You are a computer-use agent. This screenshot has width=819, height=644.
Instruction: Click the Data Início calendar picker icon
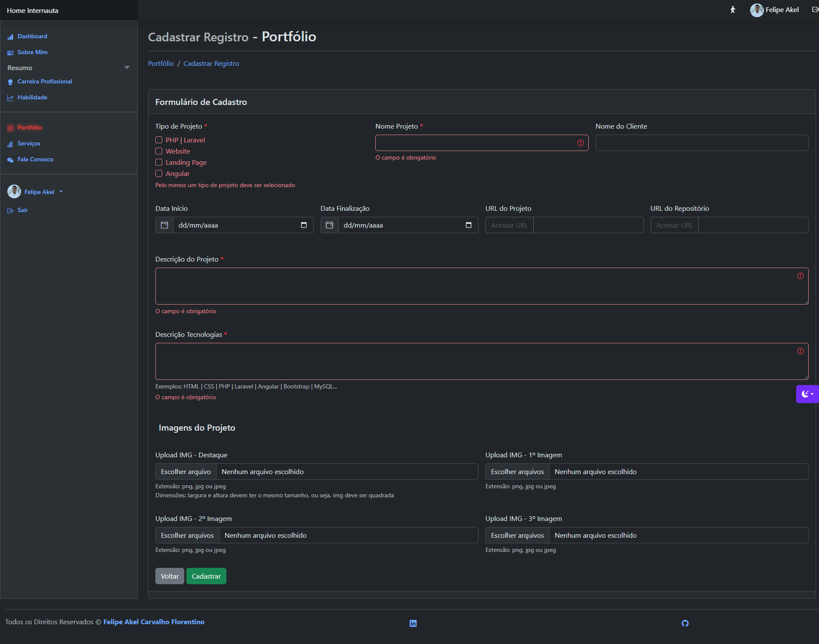pyautogui.click(x=303, y=225)
